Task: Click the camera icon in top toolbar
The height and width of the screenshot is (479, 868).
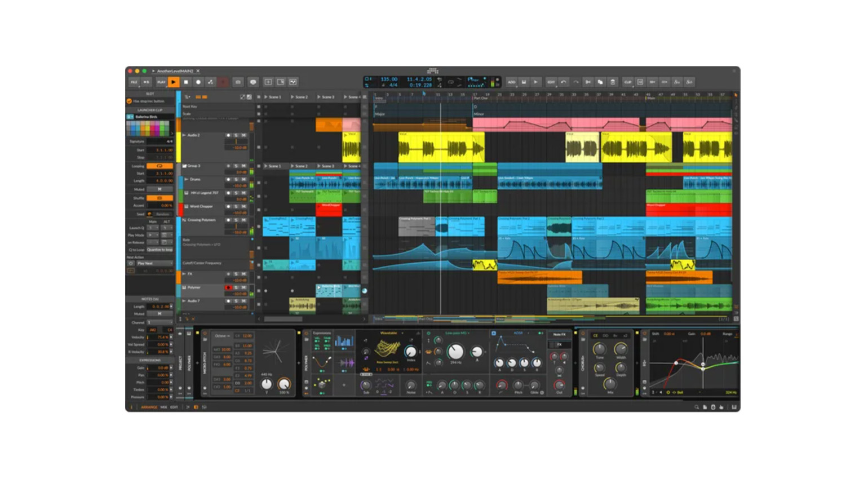Action: (x=238, y=82)
